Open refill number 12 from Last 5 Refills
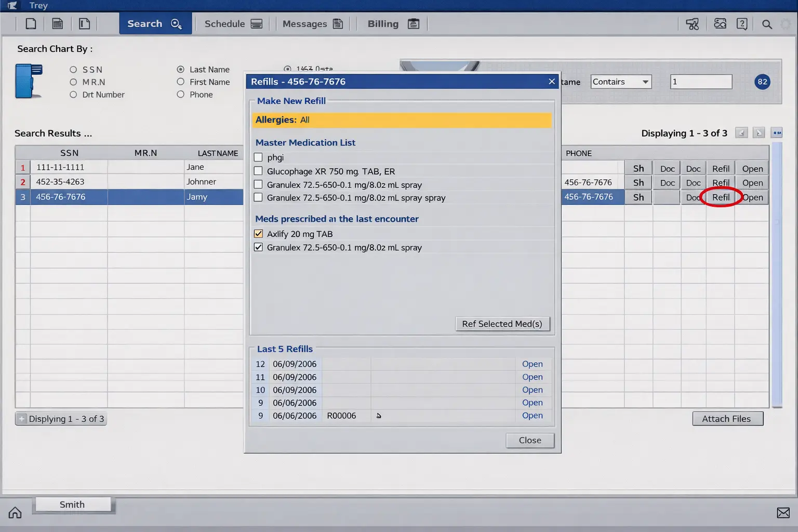This screenshot has width=798, height=532. [532, 364]
